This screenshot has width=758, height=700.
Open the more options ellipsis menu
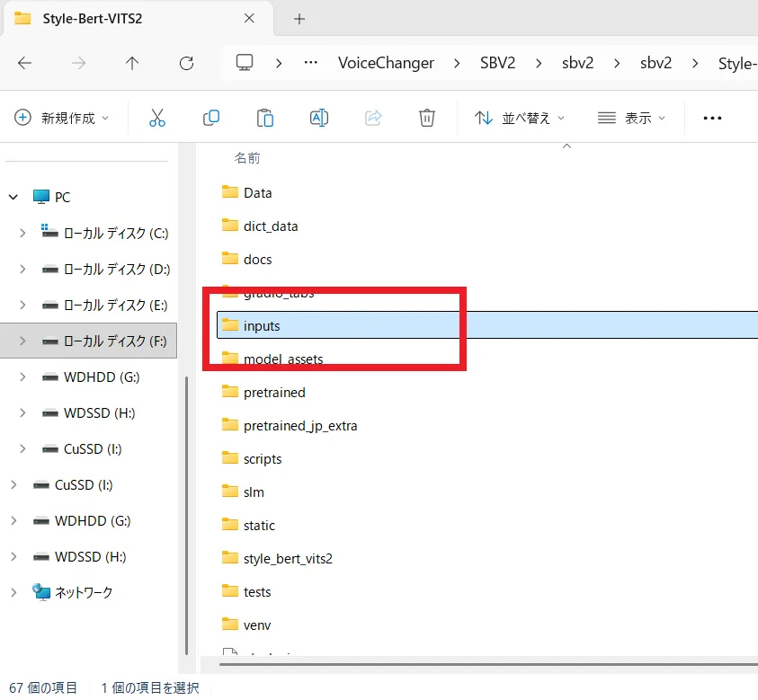coord(713,118)
